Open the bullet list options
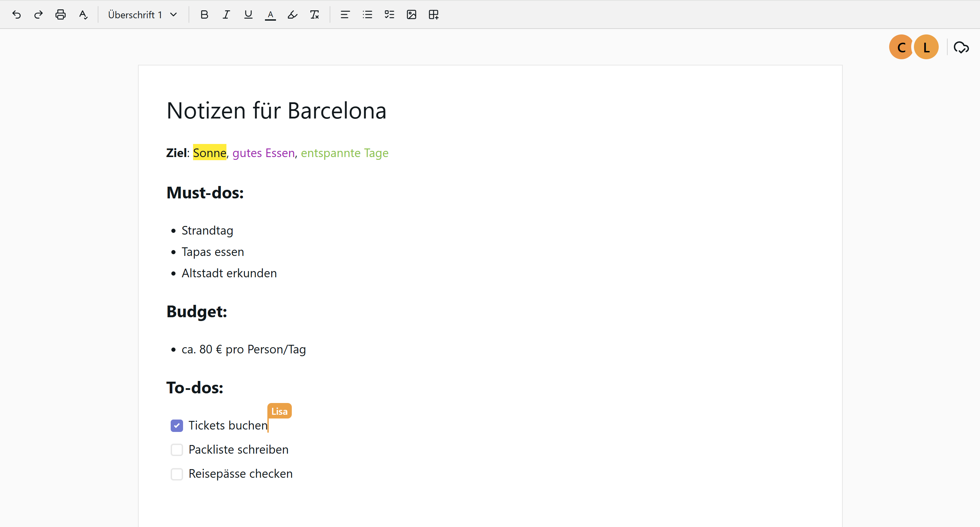The width and height of the screenshot is (980, 527). pos(367,14)
